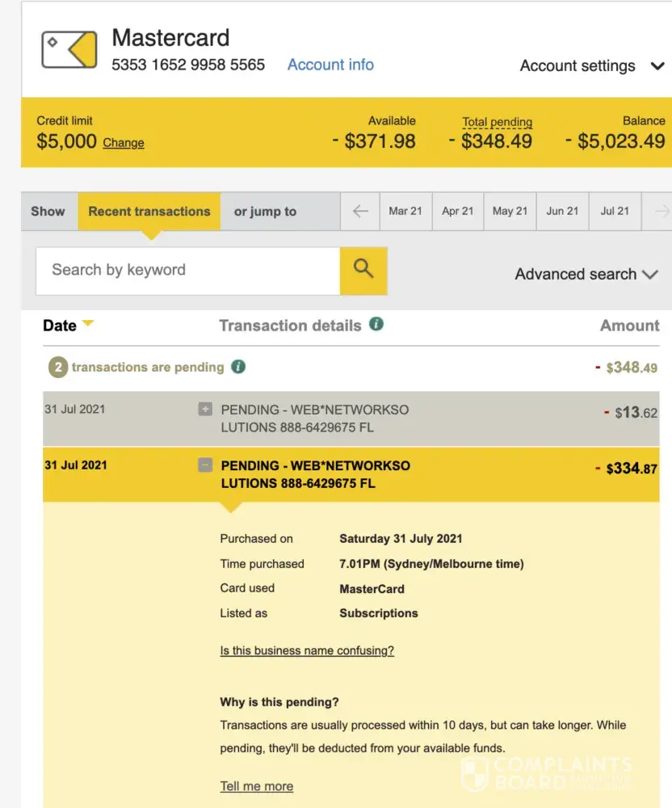Click the Tell me more link
The height and width of the screenshot is (808, 672).
click(257, 786)
